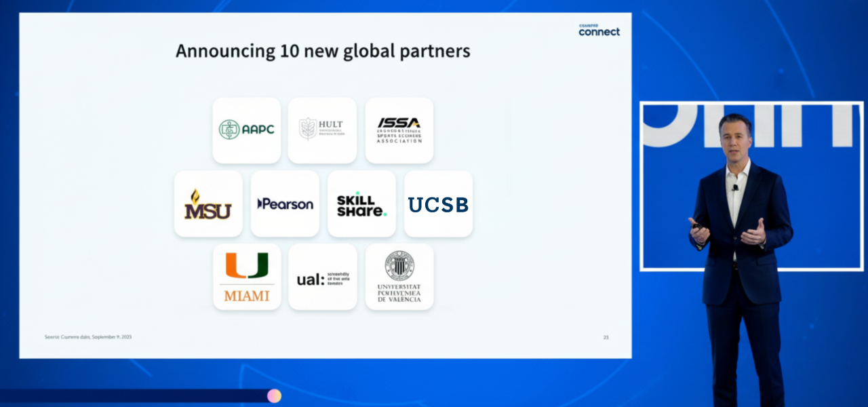Click the Coursera Connect logo

coord(598,27)
